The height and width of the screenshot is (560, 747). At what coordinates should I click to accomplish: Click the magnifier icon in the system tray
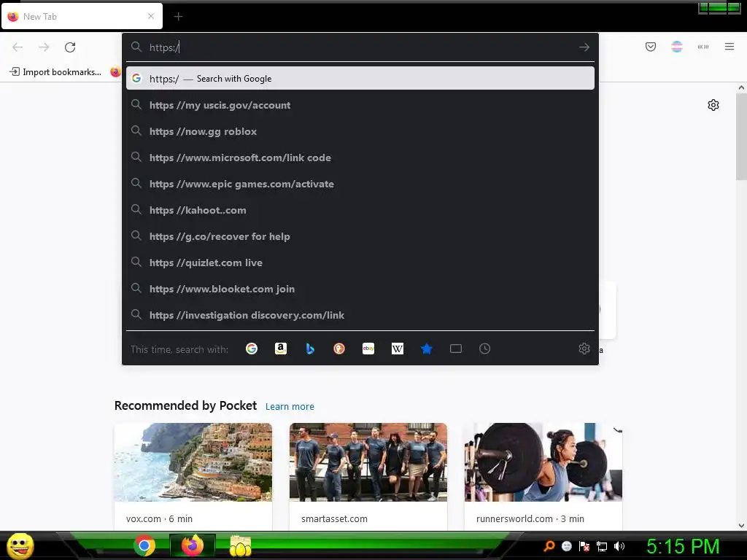click(549, 546)
